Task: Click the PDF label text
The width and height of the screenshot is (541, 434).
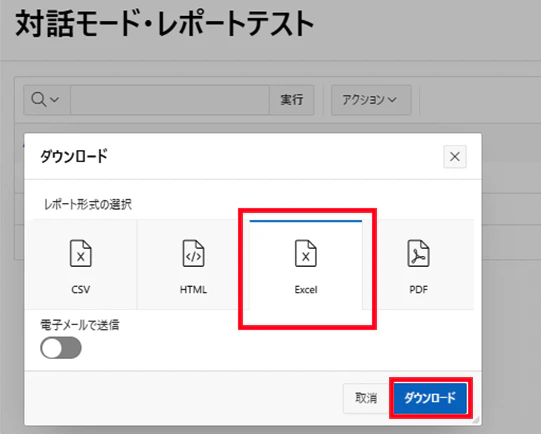Action: (419, 289)
